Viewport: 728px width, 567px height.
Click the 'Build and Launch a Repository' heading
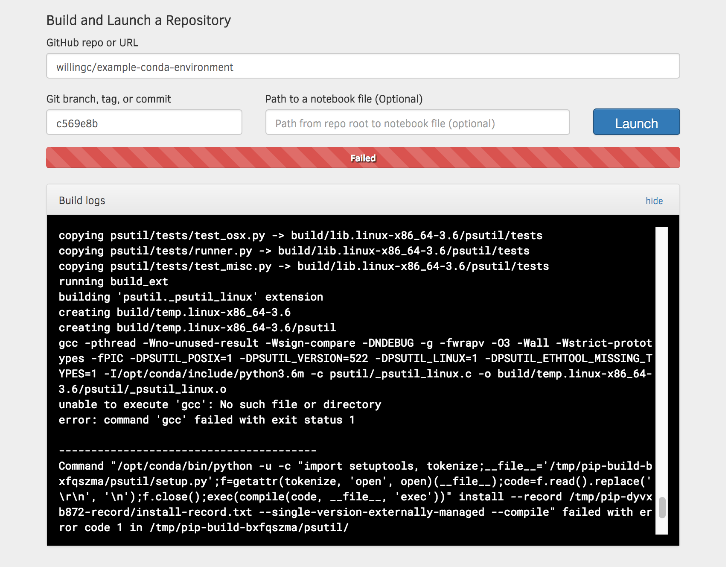pyautogui.click(x=138, y=20)
